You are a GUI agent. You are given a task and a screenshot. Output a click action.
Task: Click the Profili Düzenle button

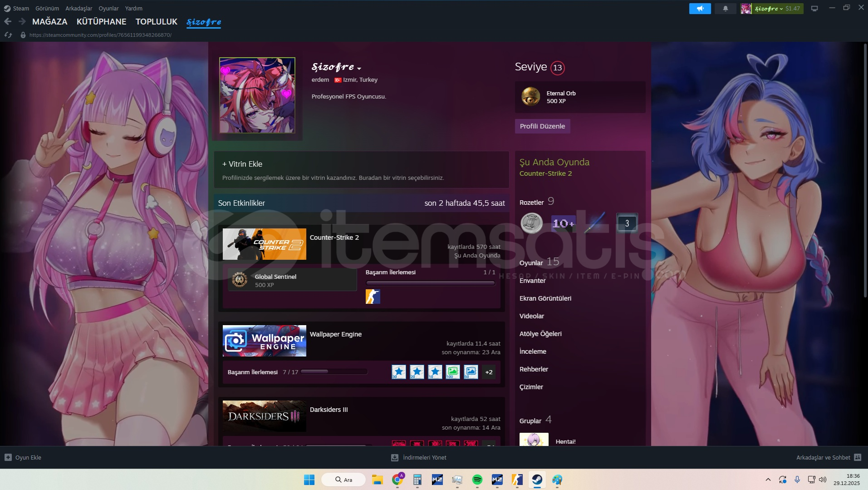[542, 126]
